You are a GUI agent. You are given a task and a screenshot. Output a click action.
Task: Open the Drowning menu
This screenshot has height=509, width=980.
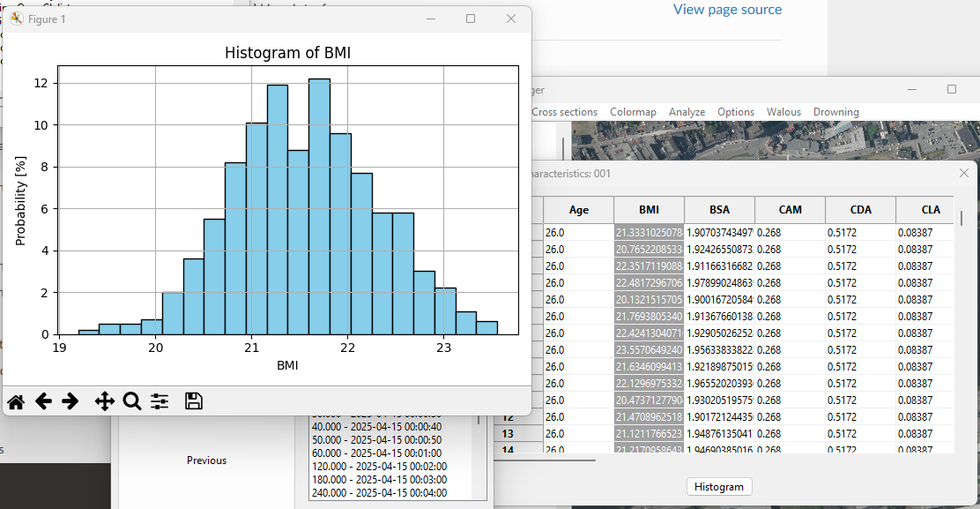pos(835,112)
